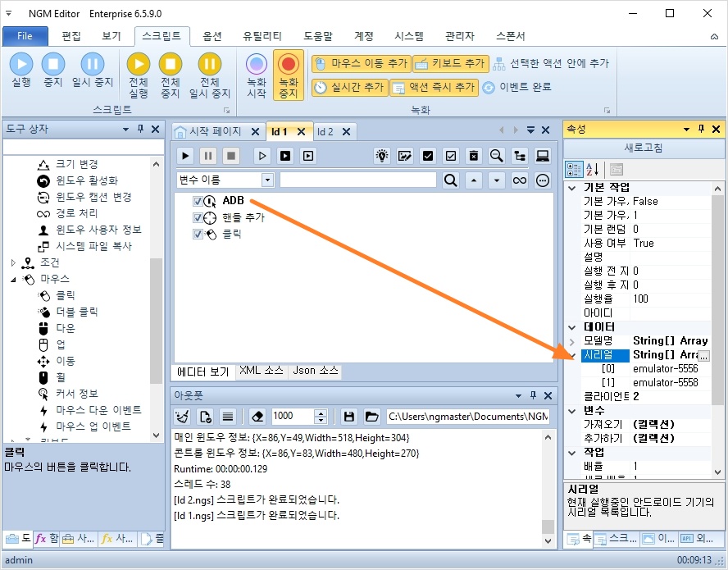This screenshot has height=570, width=728.
Task: Click the filled check-all icon
Action: pos(428,156)
